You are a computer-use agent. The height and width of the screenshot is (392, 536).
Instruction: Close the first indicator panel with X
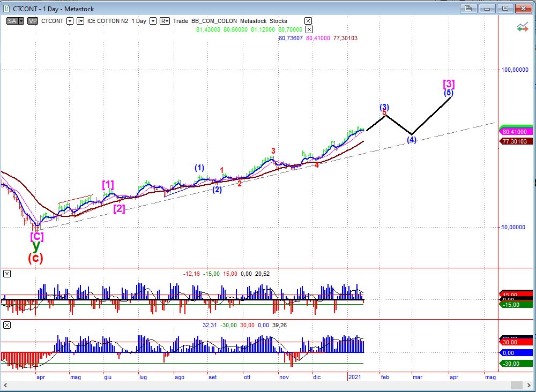[7, 274]
